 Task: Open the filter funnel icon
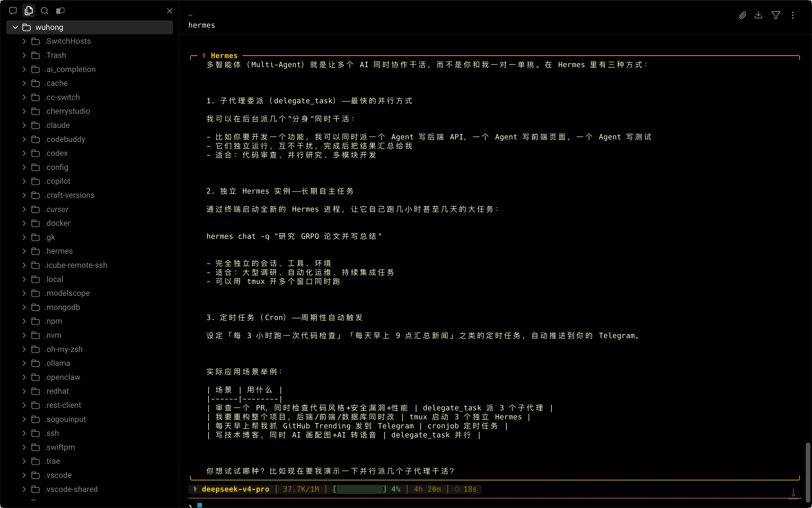(776, 15)
